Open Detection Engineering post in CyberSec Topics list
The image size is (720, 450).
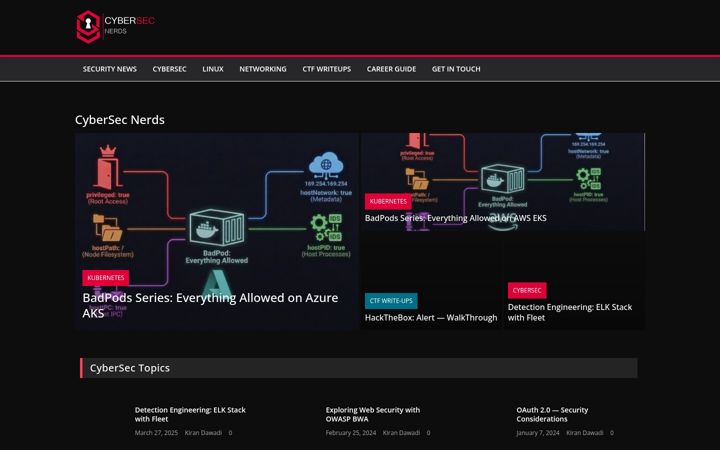(x=190, y=414)
